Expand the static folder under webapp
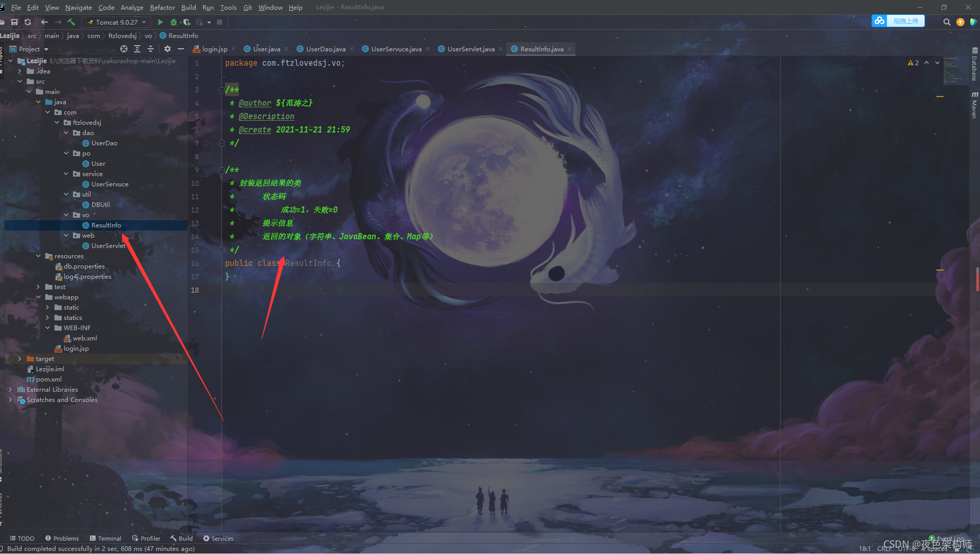The width and height of the screenshot is (980, 554). coord(48,307)
